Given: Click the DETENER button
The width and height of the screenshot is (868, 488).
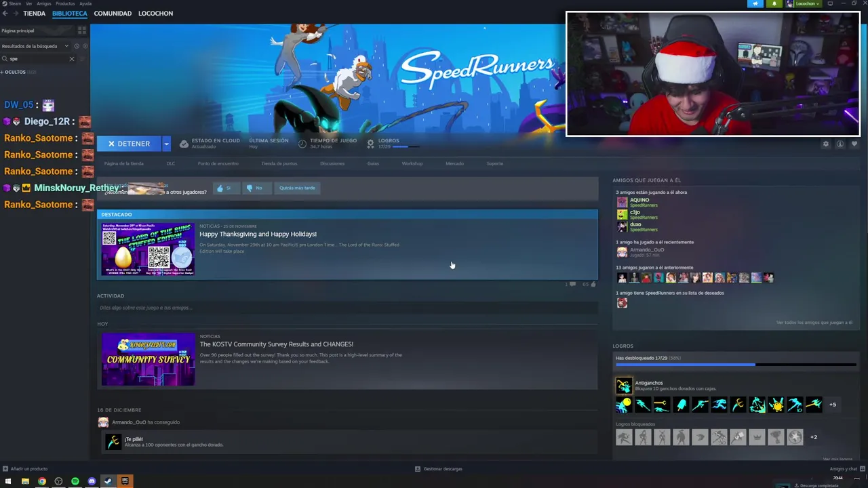Looking at the screenshot, I should [129, 144].
